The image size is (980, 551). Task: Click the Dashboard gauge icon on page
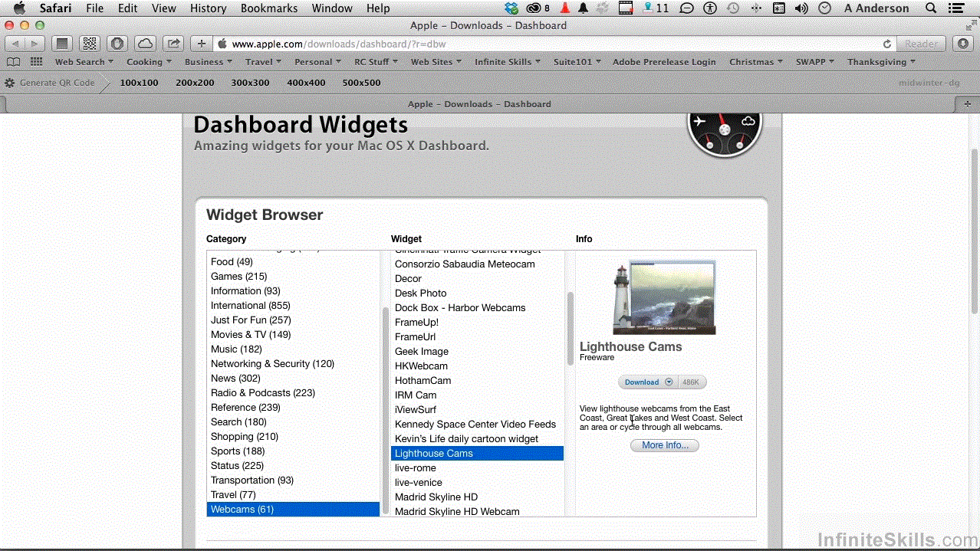click(724, 130)
